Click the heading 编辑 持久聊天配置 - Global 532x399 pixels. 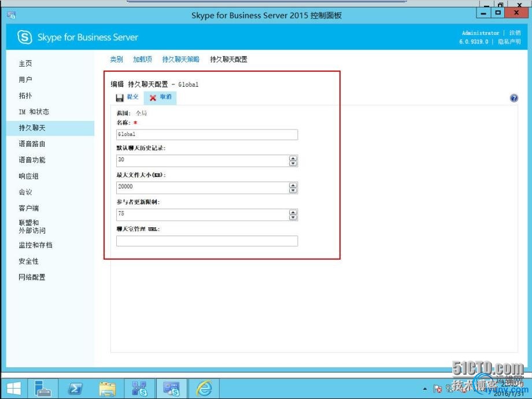pyautogui.click(x=155, y=84)
